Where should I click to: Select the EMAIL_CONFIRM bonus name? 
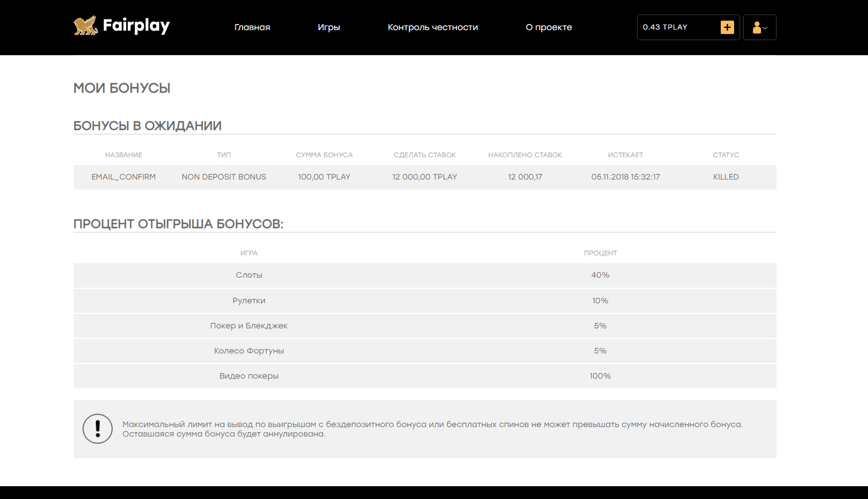123,177
